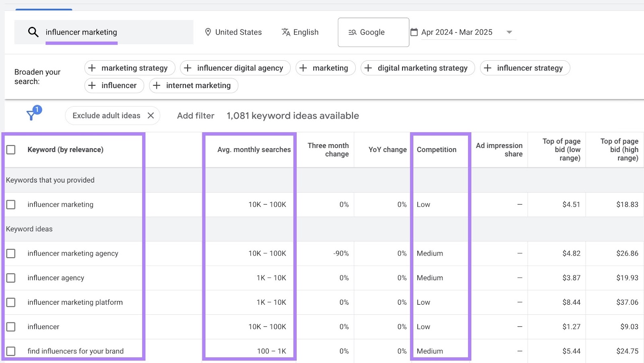
Task: Expand the Apr 2024 - Mar 2025 date dropdown
Action: pyautogui.click(x=510, y=32)
